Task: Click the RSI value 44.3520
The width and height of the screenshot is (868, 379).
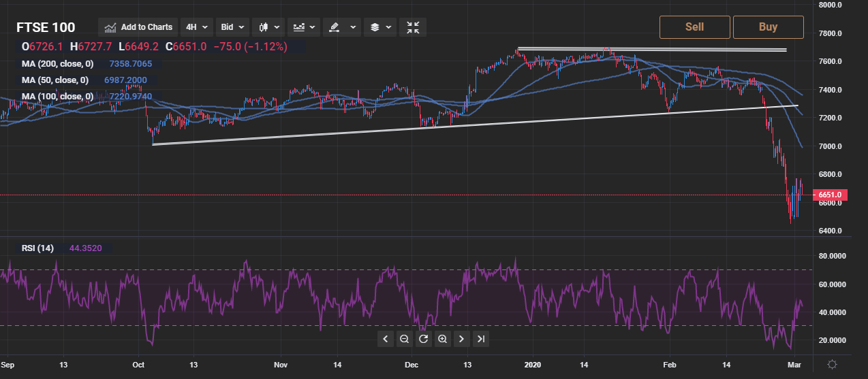Action: 85,248
